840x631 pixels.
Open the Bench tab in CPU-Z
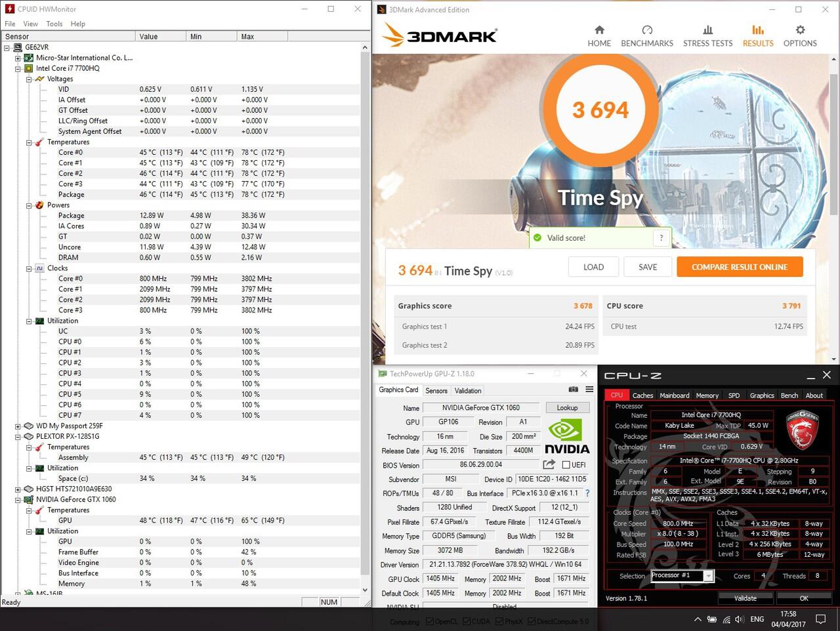(x=789, y=395)
